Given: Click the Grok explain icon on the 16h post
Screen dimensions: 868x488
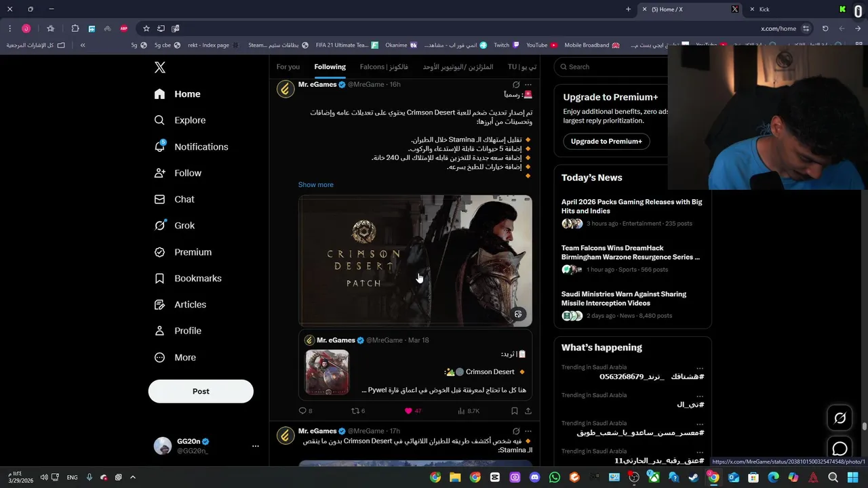Looking at the screenshot, I should pos(516,85).
